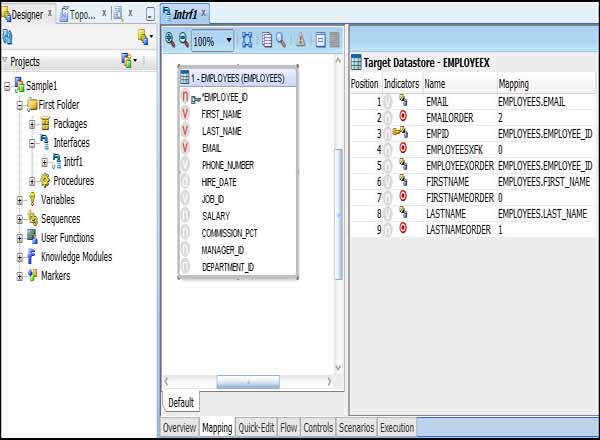Open the 100% zoom level dropdown
The image size is (600, 440).
[230, 42]
